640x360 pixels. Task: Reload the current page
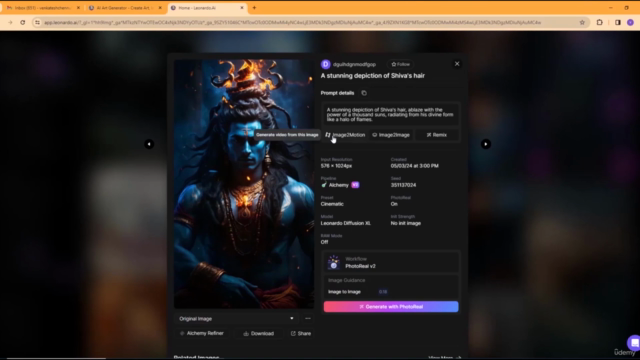(23, 22)
